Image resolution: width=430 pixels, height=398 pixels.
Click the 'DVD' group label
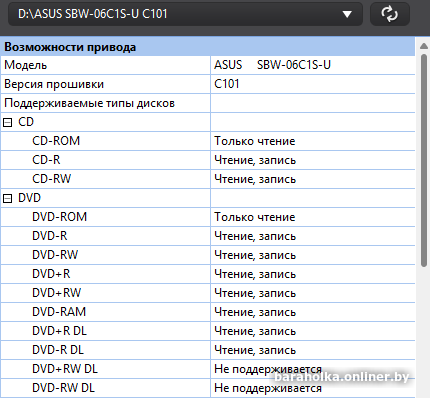[29, 198]
